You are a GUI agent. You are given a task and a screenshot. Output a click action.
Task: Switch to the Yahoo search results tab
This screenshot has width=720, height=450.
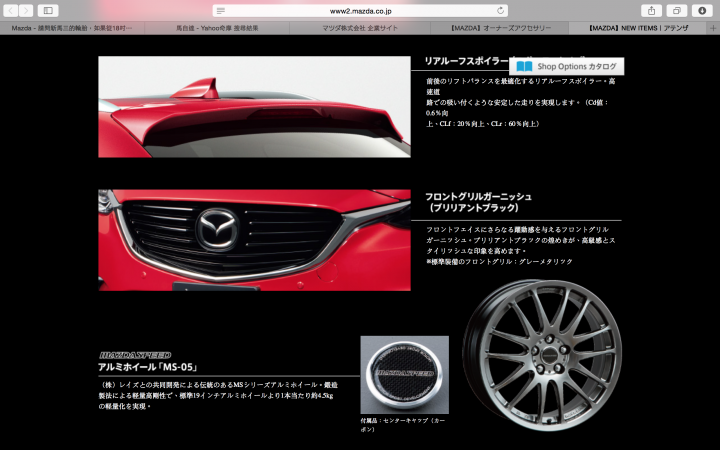pos(217,28)
